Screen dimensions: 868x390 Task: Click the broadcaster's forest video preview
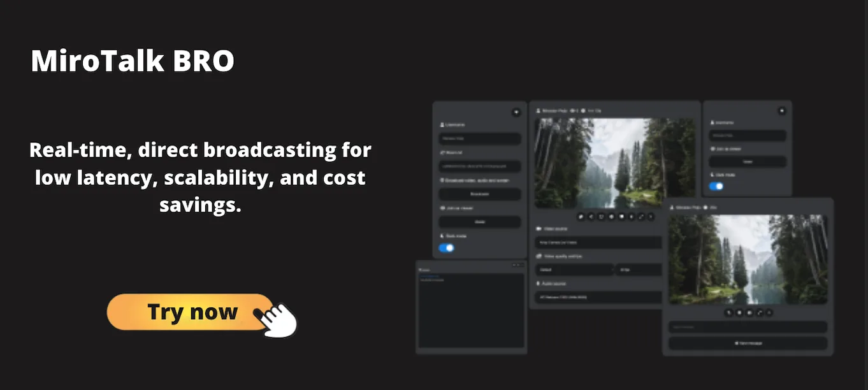point(614,162)
